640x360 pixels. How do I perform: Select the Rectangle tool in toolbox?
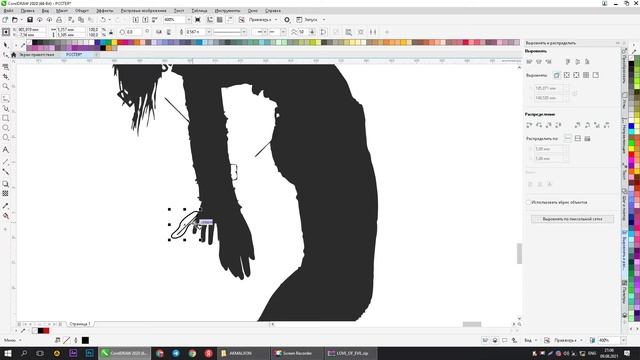[5, 118]
